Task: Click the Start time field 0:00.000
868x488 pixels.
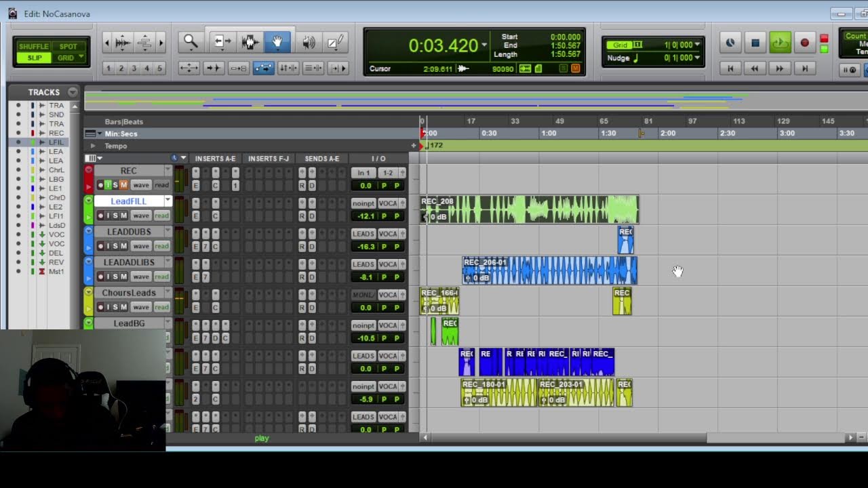Action: [565, 37]
